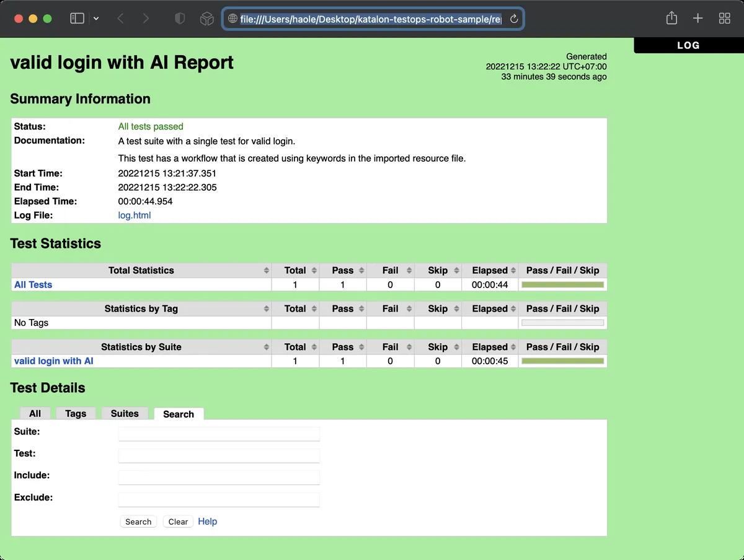Switch to the Suites tab
Screen dimensions: 744x560
click(x=125, y=413)
